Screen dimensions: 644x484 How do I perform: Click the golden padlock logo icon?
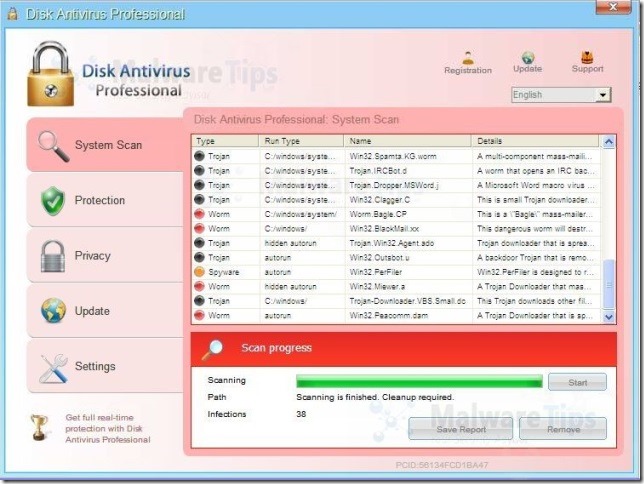point(51,74)
